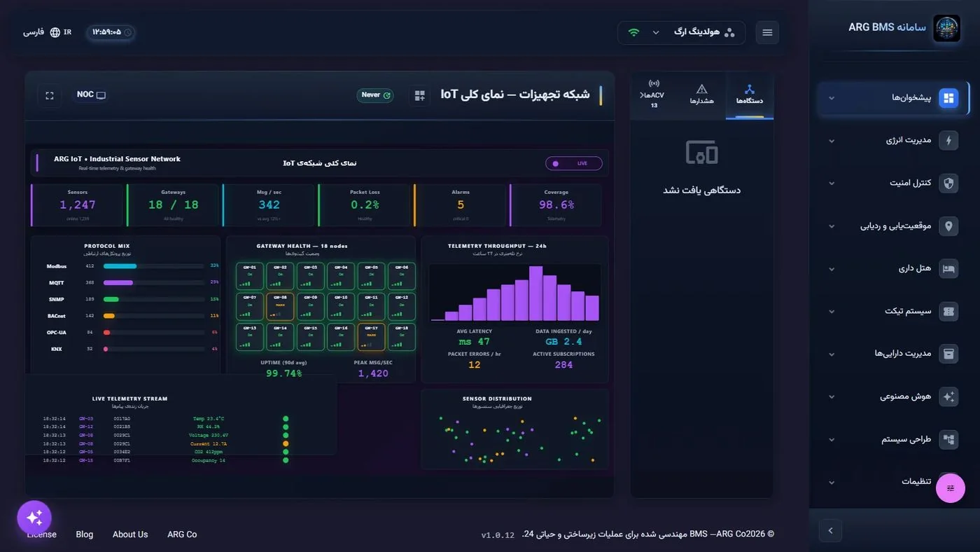Screen dimensions: 980x552
Task: Open the Blog footer link
Action: pyautogui.click(x=85, y=534)
